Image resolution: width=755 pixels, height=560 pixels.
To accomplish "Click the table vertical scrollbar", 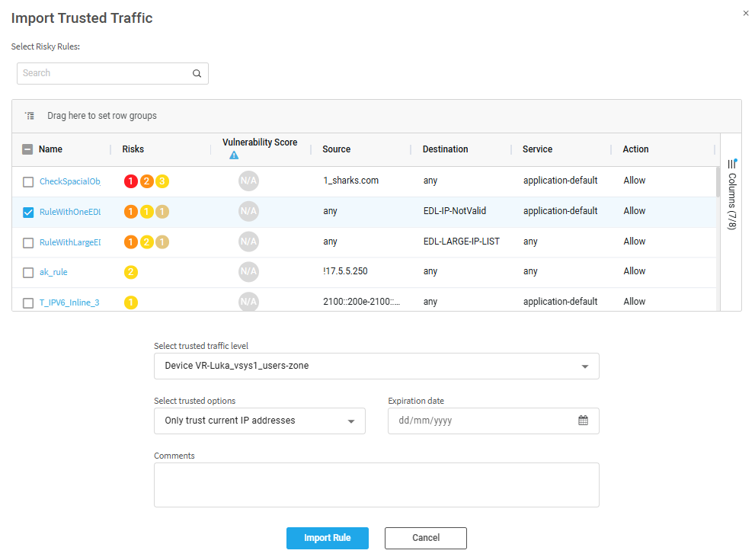I will 716,183.
